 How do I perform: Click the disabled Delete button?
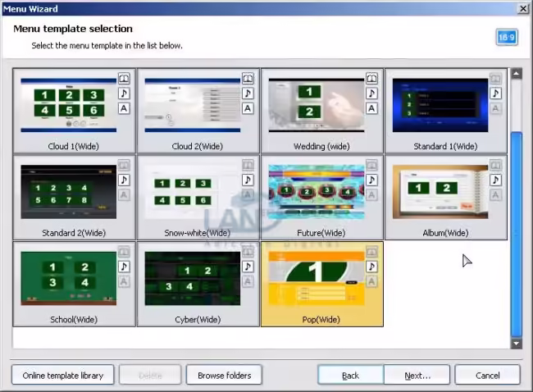coord(150,375)
